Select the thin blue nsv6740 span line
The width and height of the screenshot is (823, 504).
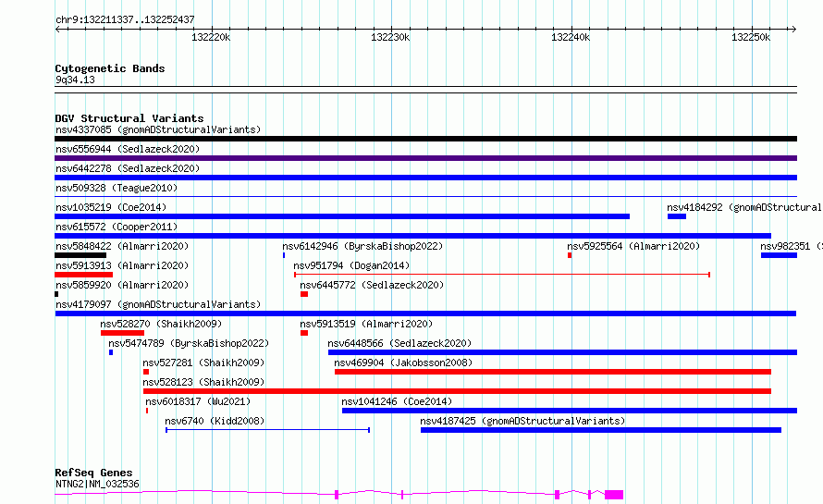(267, 430)
